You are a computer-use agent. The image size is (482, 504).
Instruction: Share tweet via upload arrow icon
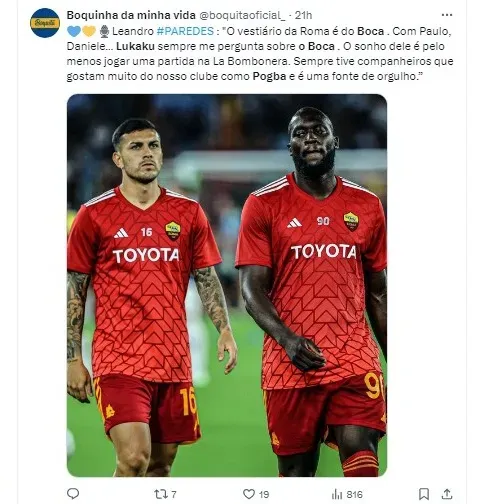click(447, 494)
